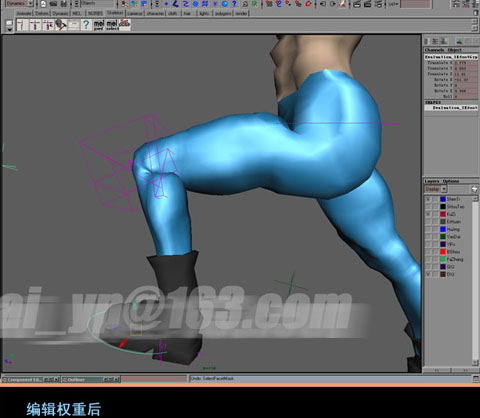The height and width of the screenshot is (418, 480).
Task: Click the red color swatch of layer
Action: (x=443, y=252)
